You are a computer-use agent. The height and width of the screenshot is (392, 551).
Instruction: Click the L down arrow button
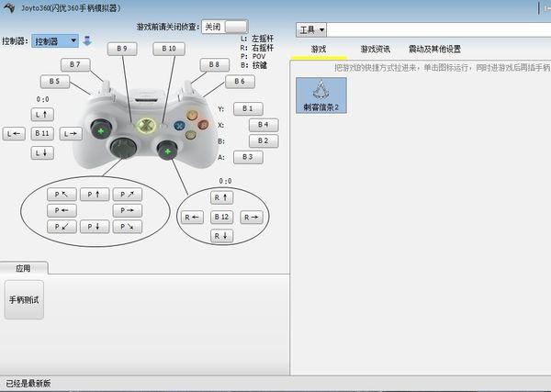tap(42, 153)
